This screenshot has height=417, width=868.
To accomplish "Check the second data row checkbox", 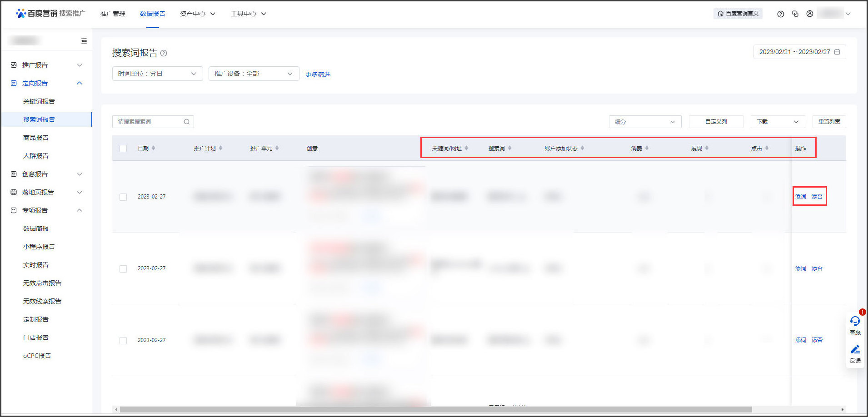I will [123, 268].
